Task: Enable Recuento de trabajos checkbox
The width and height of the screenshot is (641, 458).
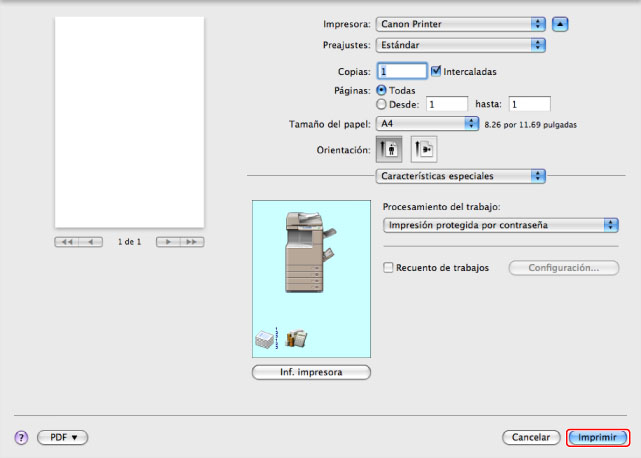Action: click(389, 268)
